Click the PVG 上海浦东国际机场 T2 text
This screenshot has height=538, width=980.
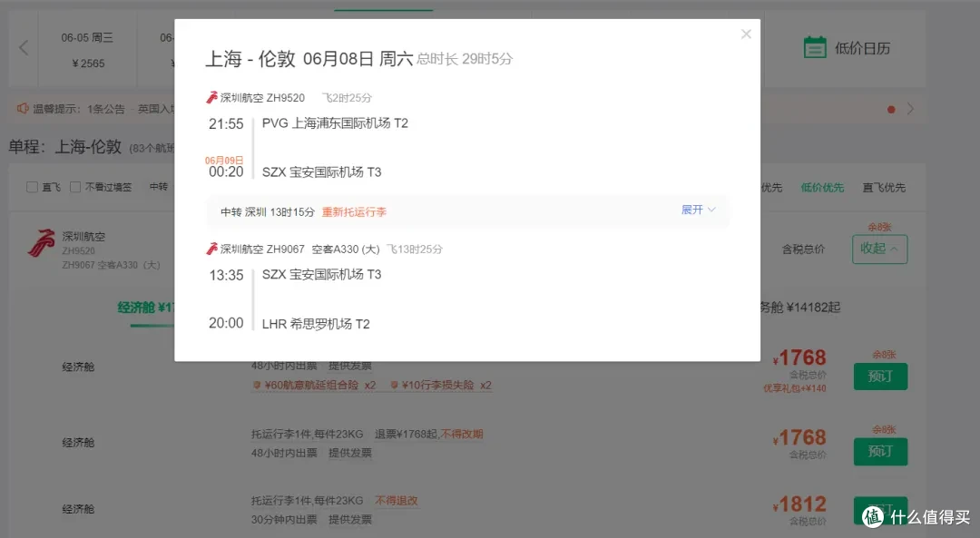pos(335,123)
